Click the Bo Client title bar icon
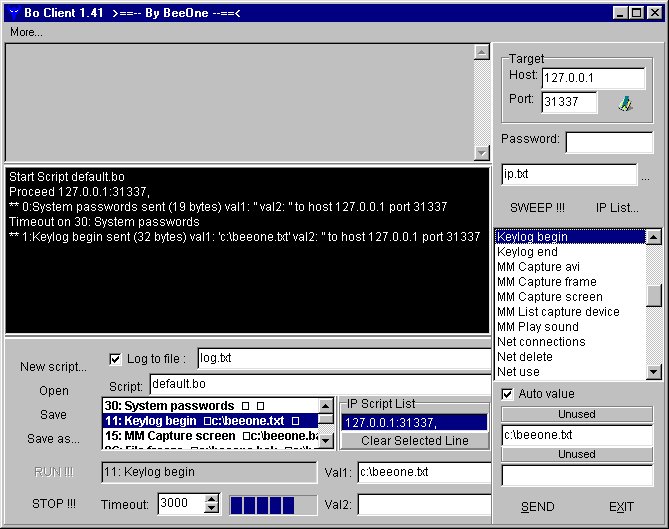 coord(12,13)
